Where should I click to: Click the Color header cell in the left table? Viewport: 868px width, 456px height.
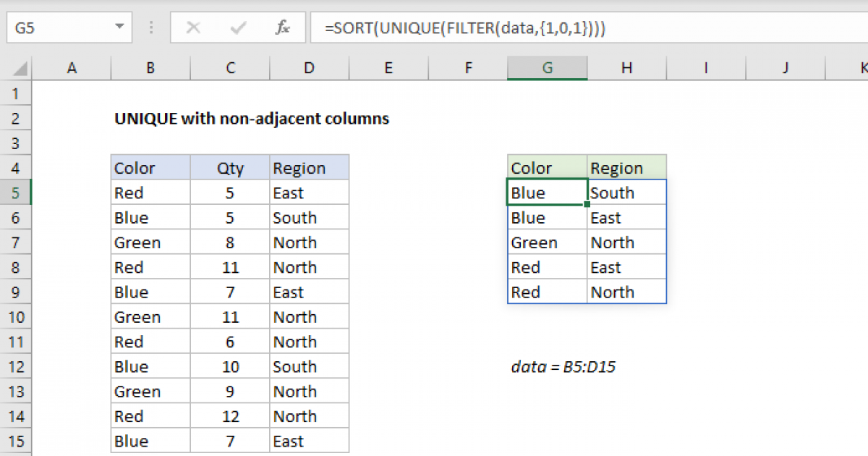(x=150, y=167)
